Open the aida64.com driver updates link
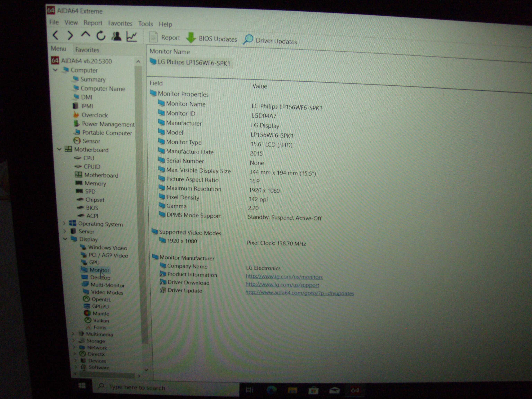532x399 pixels. tap(300, 293)
